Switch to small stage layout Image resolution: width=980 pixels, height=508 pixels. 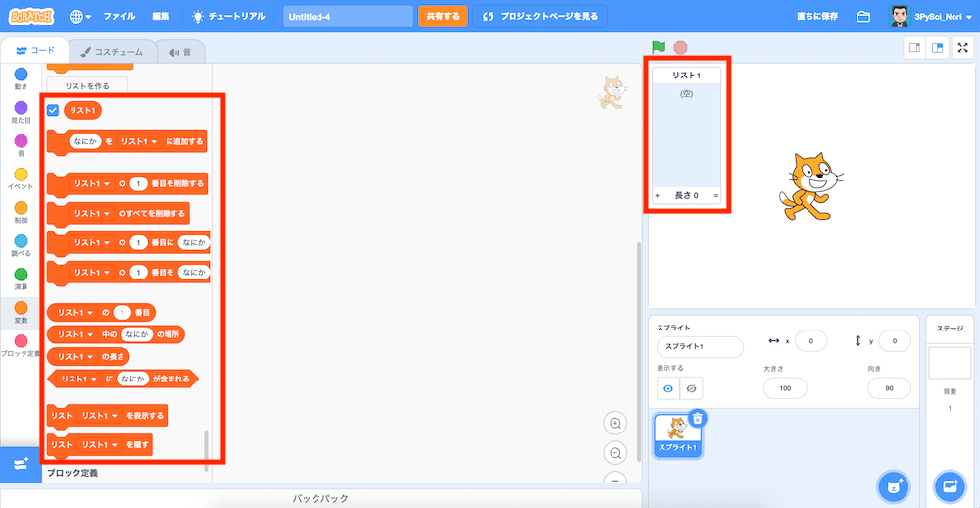pos(914,48)
